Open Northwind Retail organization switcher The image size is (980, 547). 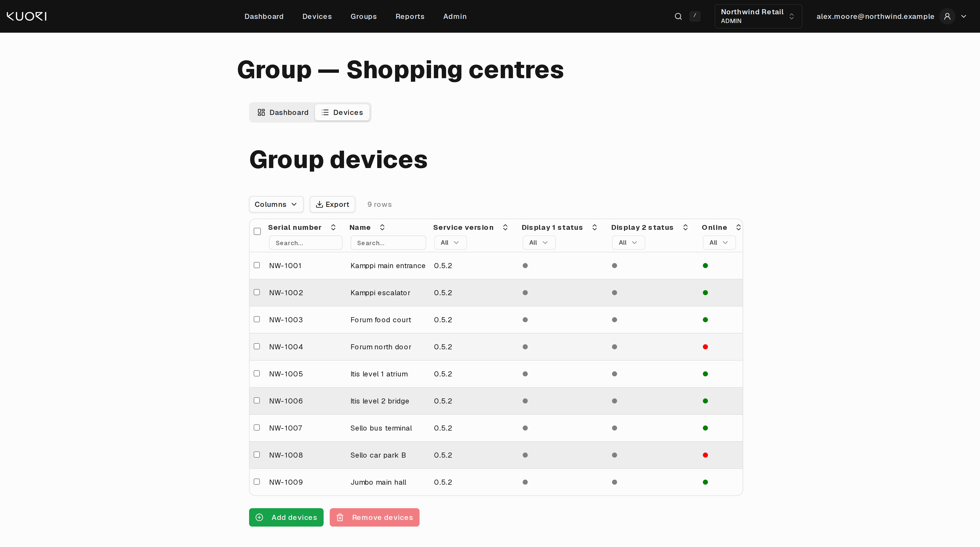click(x=758, y=16)
